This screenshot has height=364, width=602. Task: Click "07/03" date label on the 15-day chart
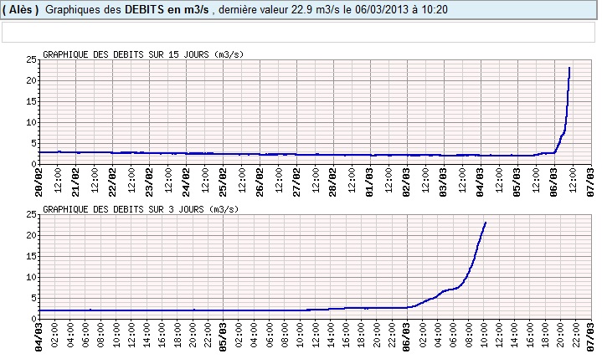pyautogui.click(x=591, y=182)
